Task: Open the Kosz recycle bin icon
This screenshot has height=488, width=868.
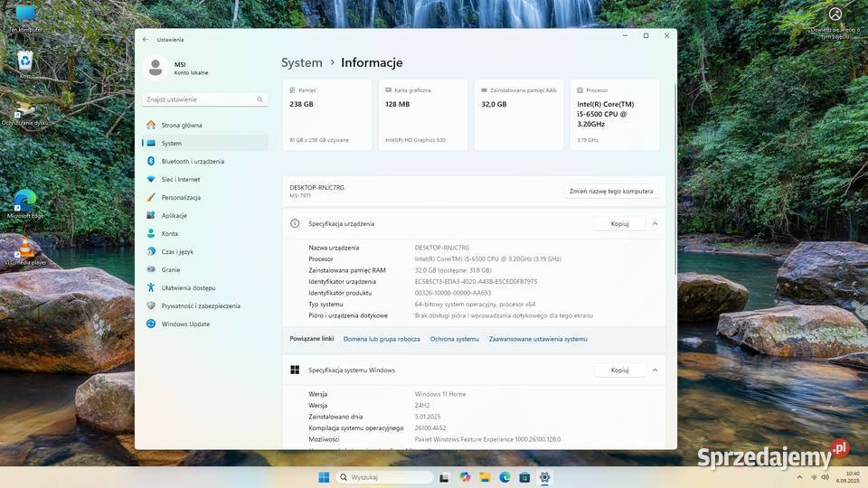Action: tap(25, 64)
